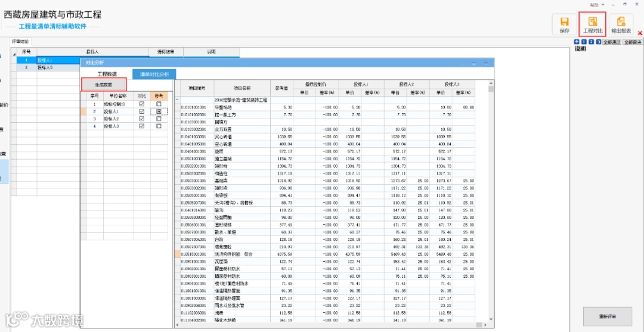The image size is (644, 332).
Task: Click the 项目编号 column header
Action: 197,88
